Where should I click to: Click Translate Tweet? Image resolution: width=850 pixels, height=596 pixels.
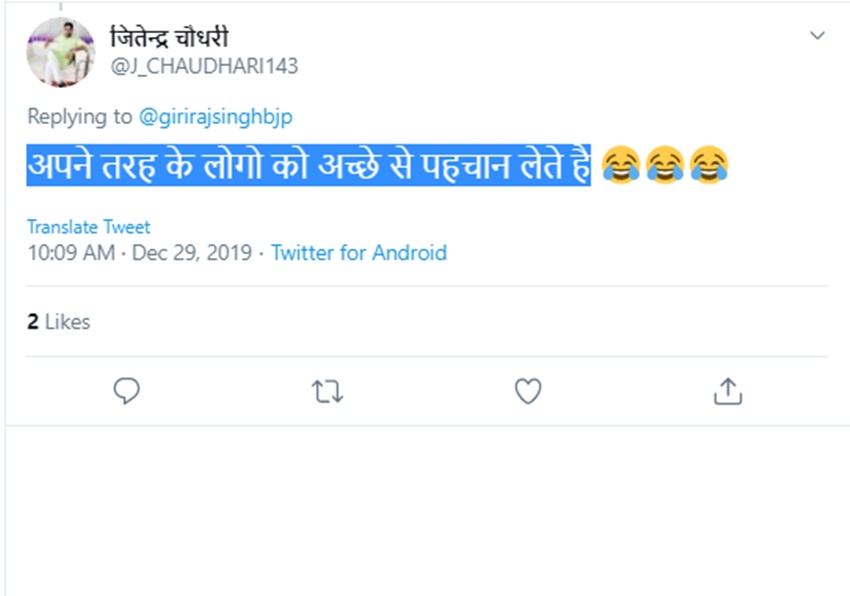click(x=88, y=227)
